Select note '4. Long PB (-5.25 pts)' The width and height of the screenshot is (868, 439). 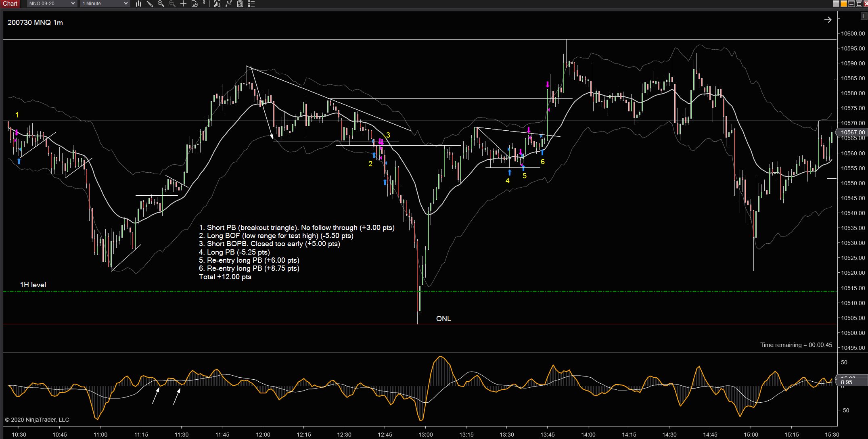point(234,252)
